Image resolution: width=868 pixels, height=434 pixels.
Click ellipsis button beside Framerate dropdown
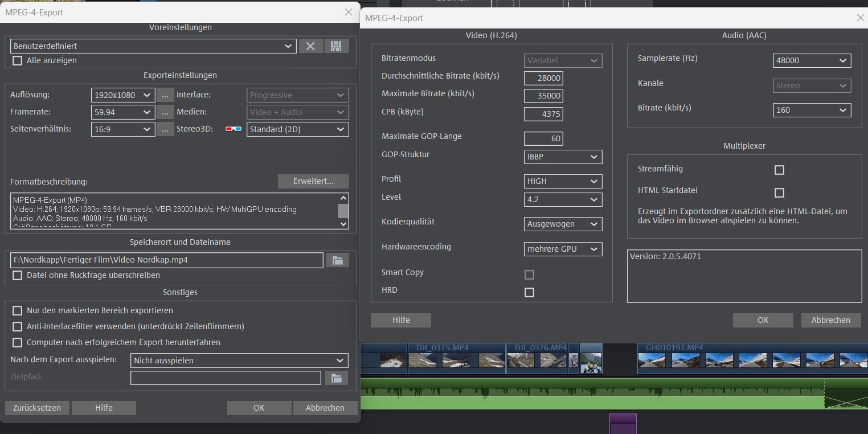(x=165, y=112)
